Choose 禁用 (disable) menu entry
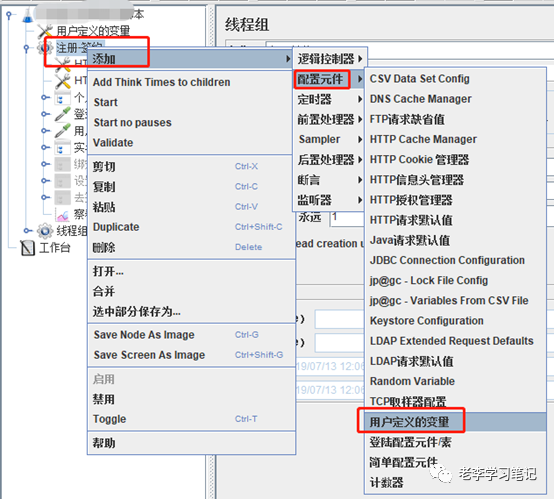Image resolution: width=554 pixels, height=499 pixels. [x=191, y=399]
